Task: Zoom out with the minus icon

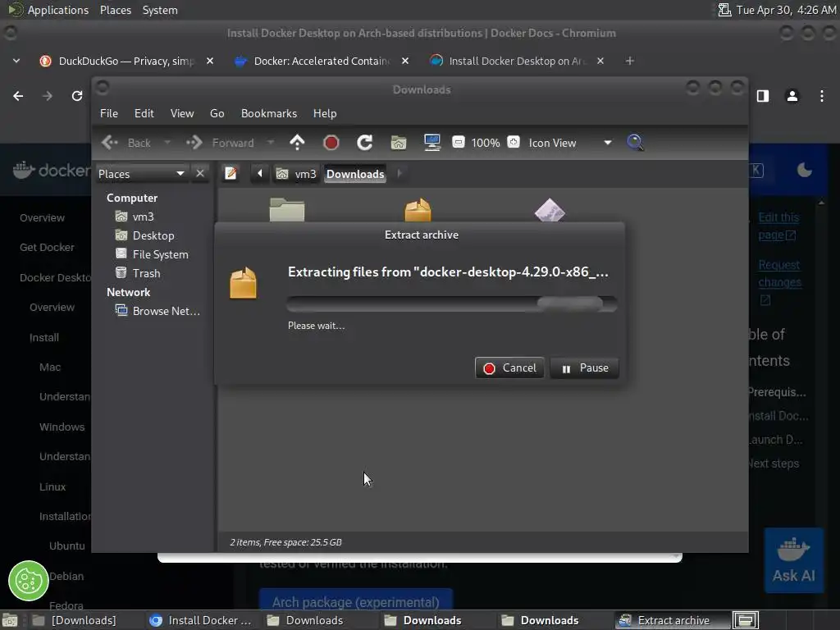Action: point(458,143)
